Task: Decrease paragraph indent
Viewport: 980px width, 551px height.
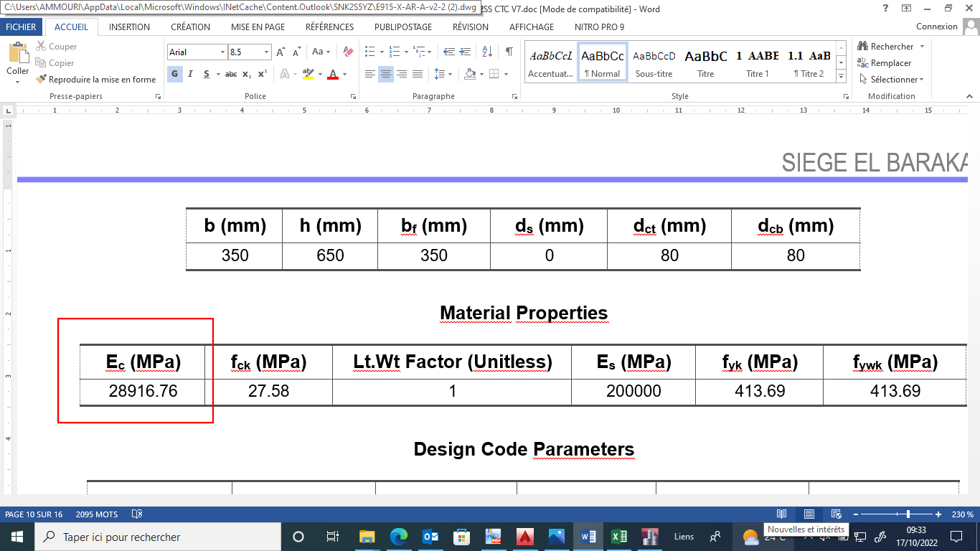Action: pyautogui.click(x=449, y=52)
